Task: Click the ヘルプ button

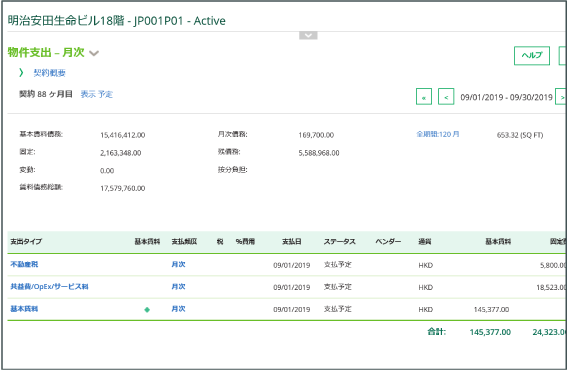Action: pyautogui.click(x=532, y=55)
